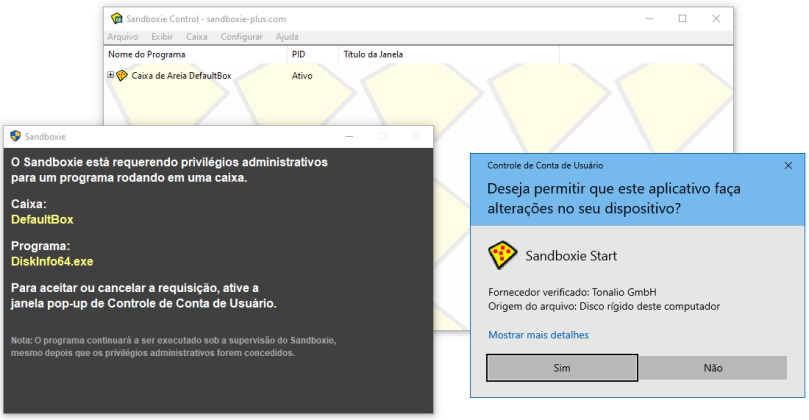Click the DefaultBox sandbox icon in the list
The height and width of the screenshot is (420, 809).
pyautogui.click(x=122, y=76)
